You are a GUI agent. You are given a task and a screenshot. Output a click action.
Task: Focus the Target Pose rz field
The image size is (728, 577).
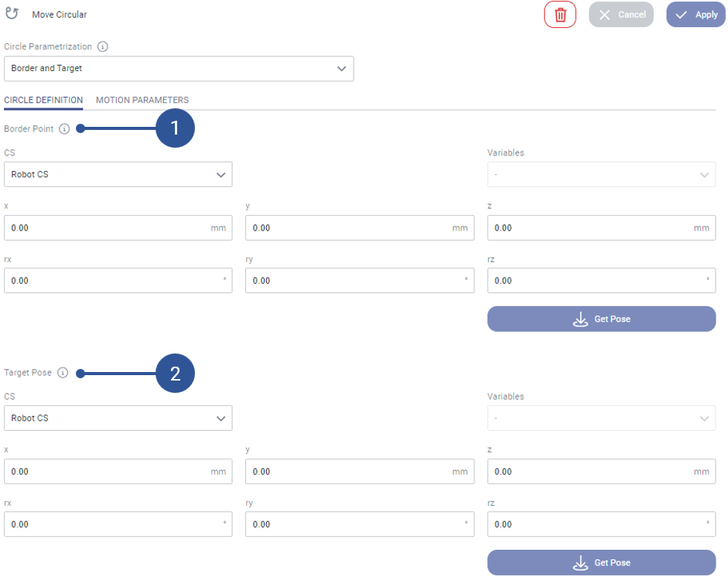pyautogui.click(x=601, y=524)
